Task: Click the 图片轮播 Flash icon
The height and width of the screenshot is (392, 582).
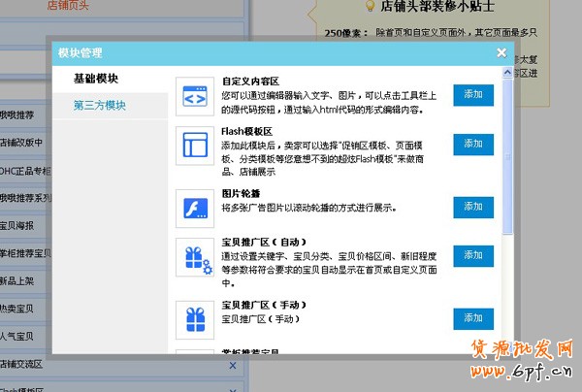Action: coord(195,206)
